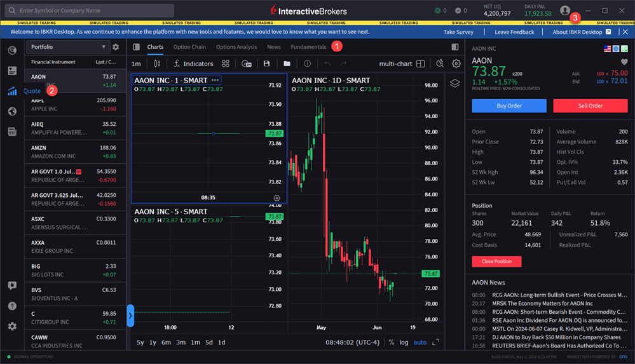Image resolution: width=635 pixels, height=364 pixels.
Task: Show chart info circle icon
Action: click(308, 64)
